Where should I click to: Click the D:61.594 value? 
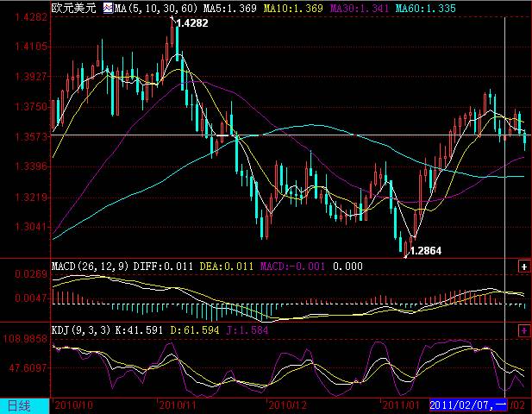point(194,329)
